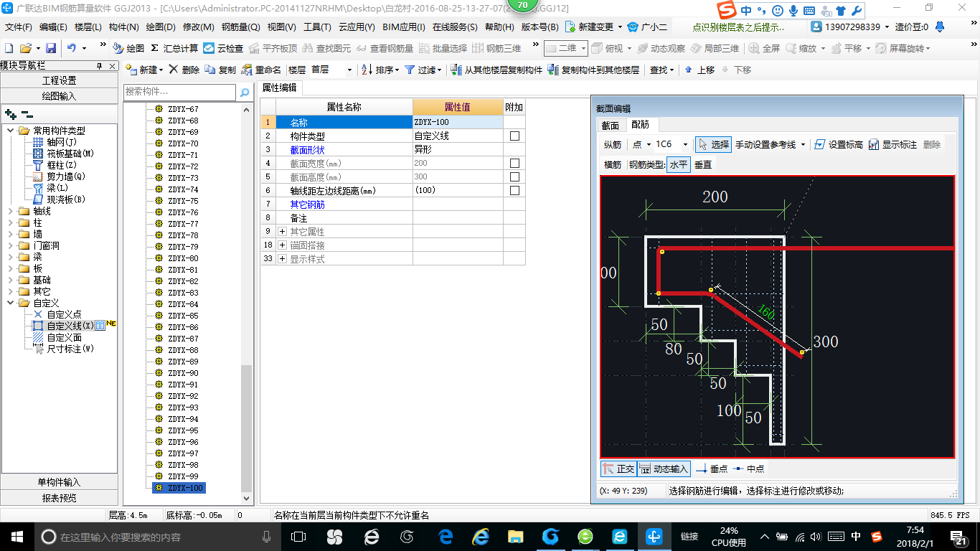
Task: Click the search magnifier beside 搜索构件 box
Action: pyautogui.click(x=245, y=93)
